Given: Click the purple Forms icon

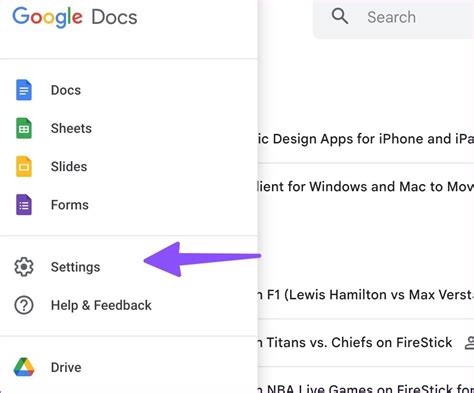Looking at the screenshot, I should [x=24, y=205].
